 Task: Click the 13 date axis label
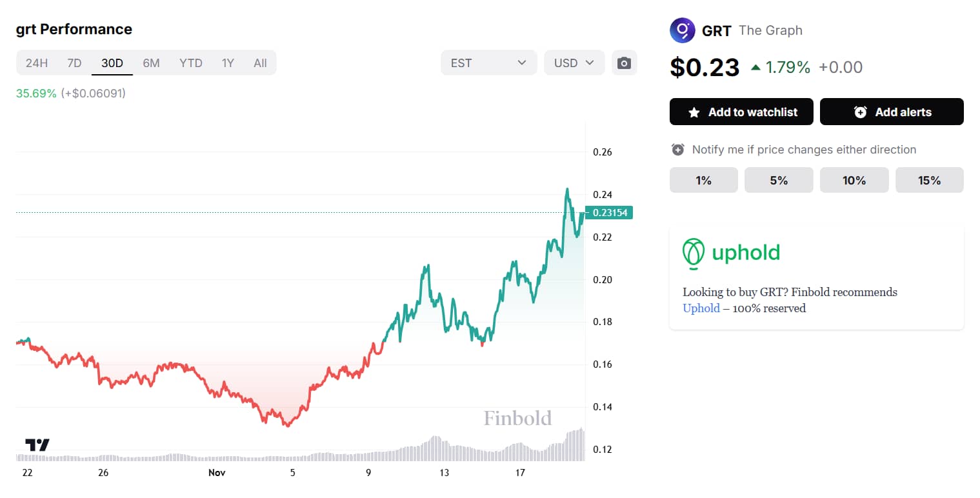(x=444, y=473)
